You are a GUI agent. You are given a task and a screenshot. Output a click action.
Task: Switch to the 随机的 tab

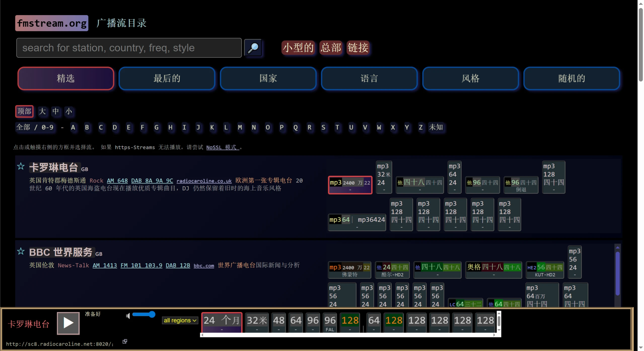[571, 78]
